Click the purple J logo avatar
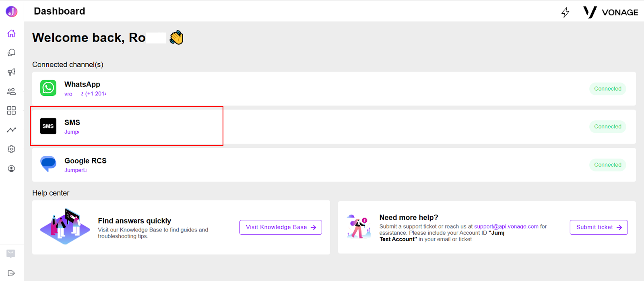 coord(11,11)
